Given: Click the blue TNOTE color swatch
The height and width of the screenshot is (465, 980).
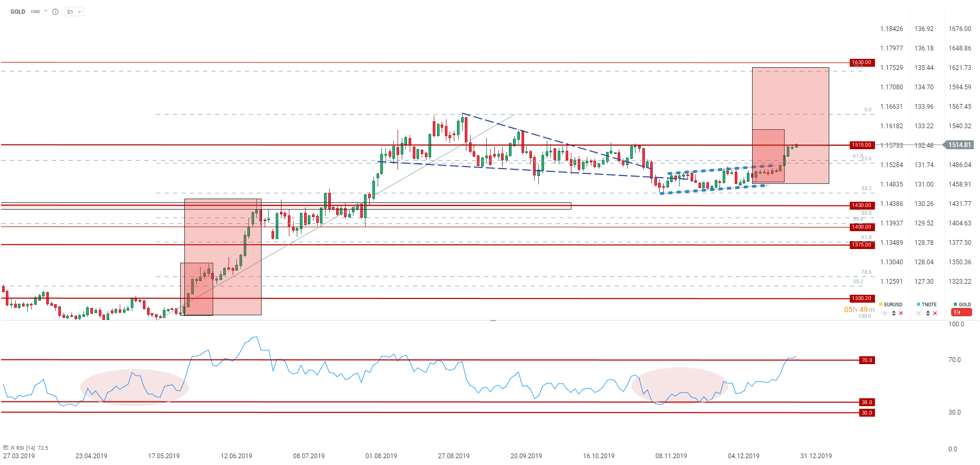Looking at the screenshot, I should 919,304.
